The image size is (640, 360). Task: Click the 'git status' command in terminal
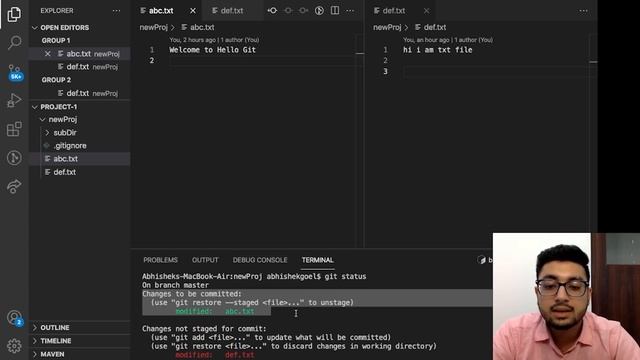[345, 277]
